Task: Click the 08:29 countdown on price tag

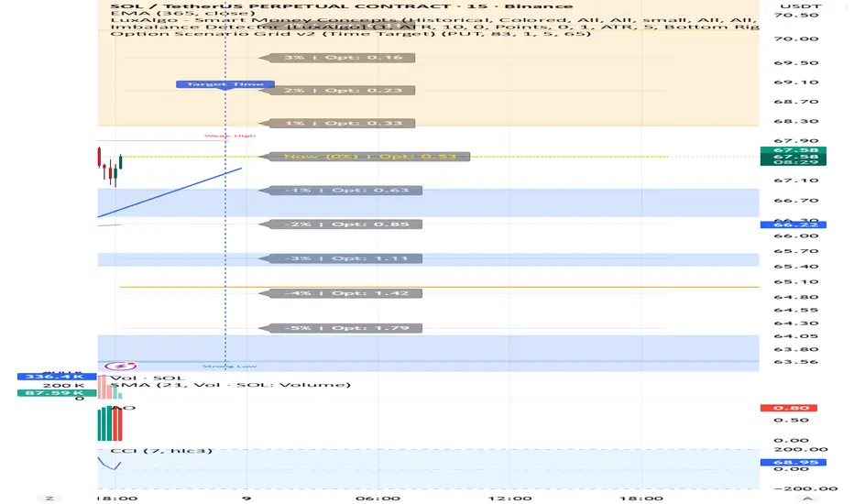Action: pos(795,162)
